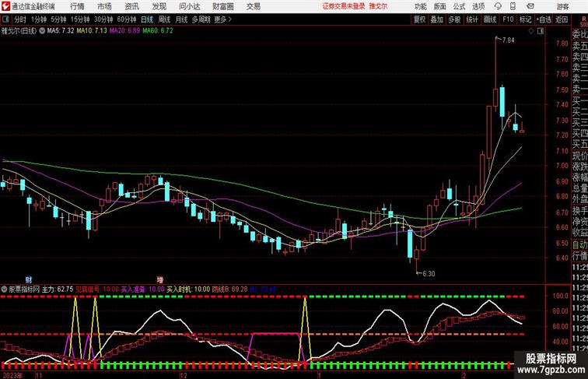
Task: Open the 市场 menu
Action: [x=104, y=6]
